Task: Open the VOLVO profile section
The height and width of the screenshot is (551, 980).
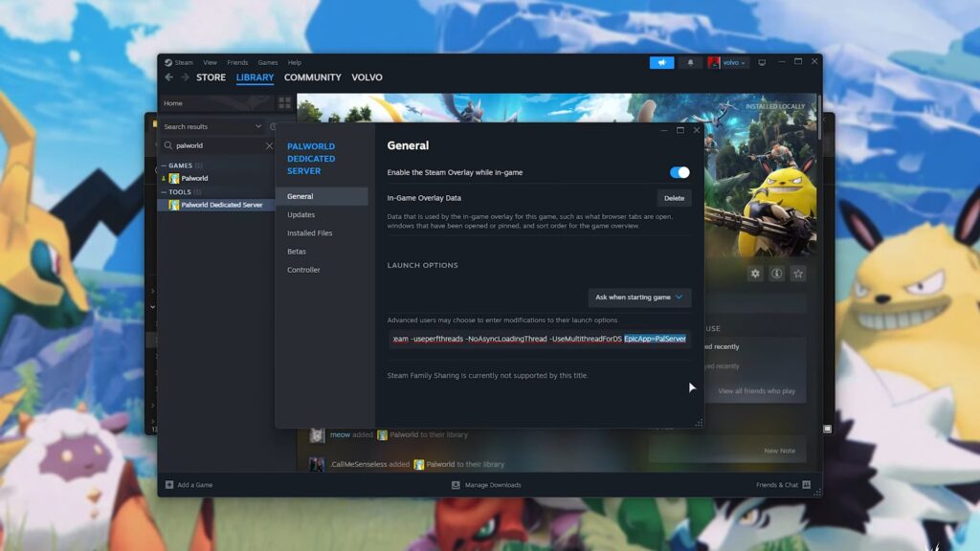Action: (x=367, y=77)
